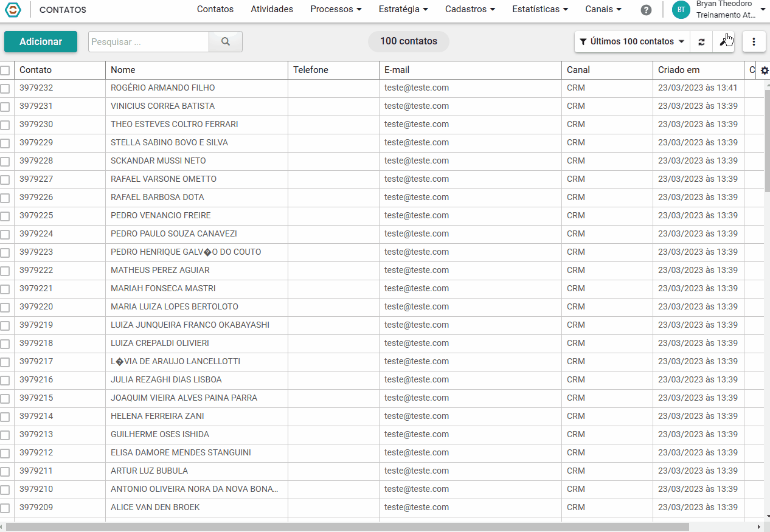This screenshot has width=770, height=532.
Task: Click the Adicionar button
Action: pyautogui.click(x=41, y=41)
